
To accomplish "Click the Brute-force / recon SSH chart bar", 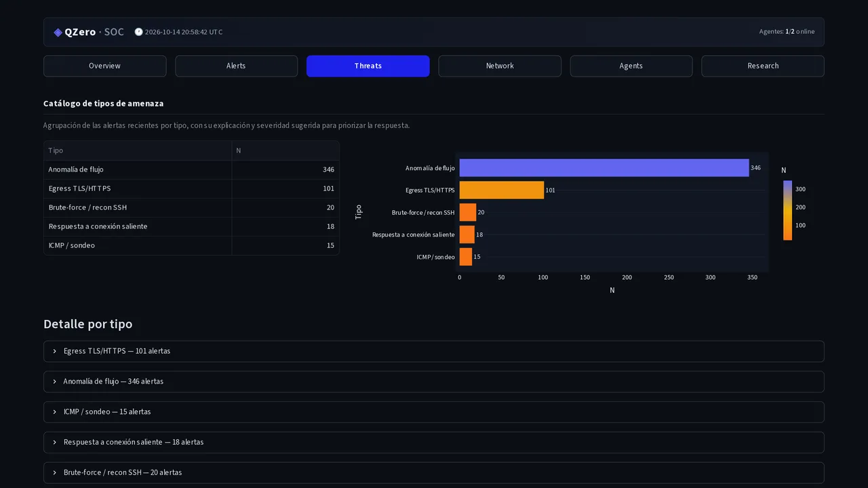I will click(468, 212).
